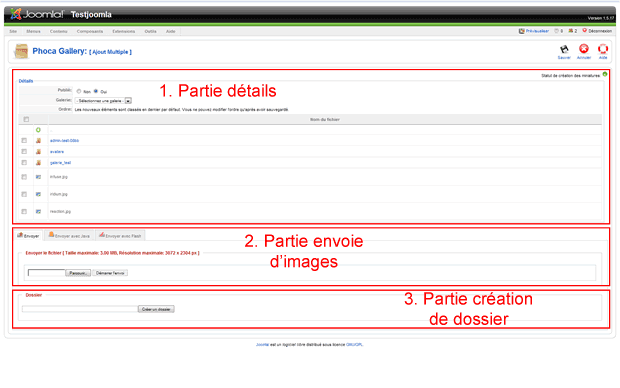
Task: Click the green thumbnail creation status icon
Action: (x=605, y=74)
